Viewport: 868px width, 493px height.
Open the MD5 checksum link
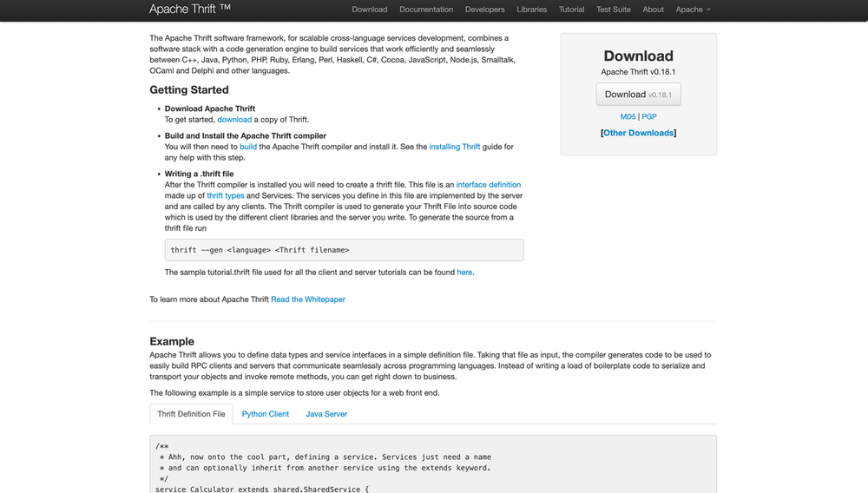(x=628, y=116)
